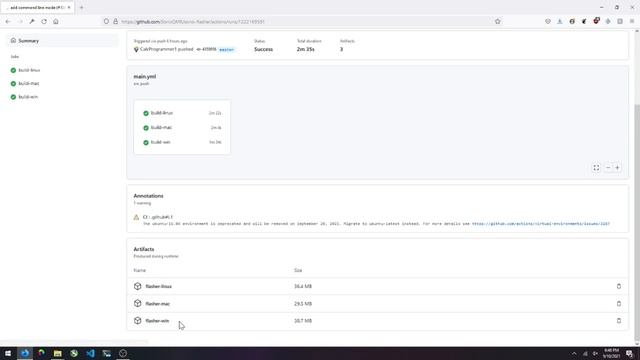Open the Summary page in the sidebar
640x360 pixels.
click(x=62, y=41)
